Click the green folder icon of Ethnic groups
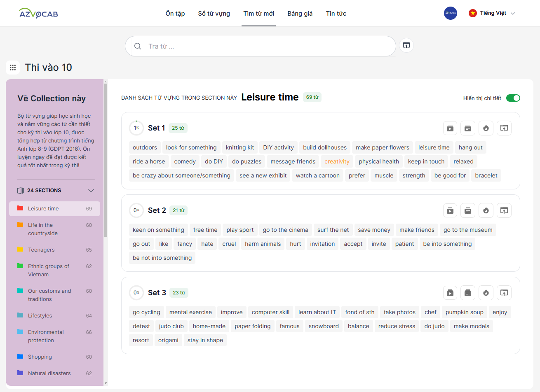 pyautogui.click(x=20, y=266)
